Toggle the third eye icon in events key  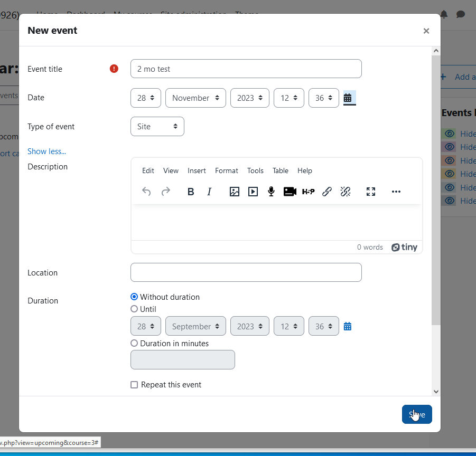[x=450, y=160]
